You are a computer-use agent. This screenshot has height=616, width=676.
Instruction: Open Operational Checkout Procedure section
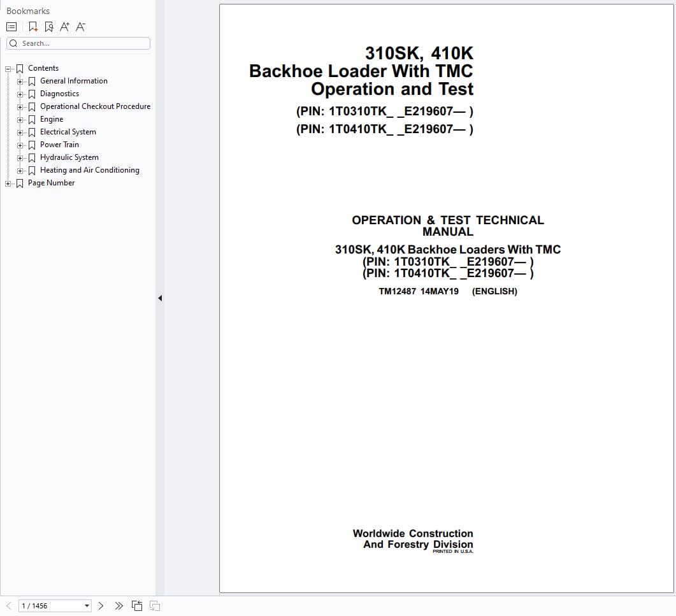coord(96,106)
